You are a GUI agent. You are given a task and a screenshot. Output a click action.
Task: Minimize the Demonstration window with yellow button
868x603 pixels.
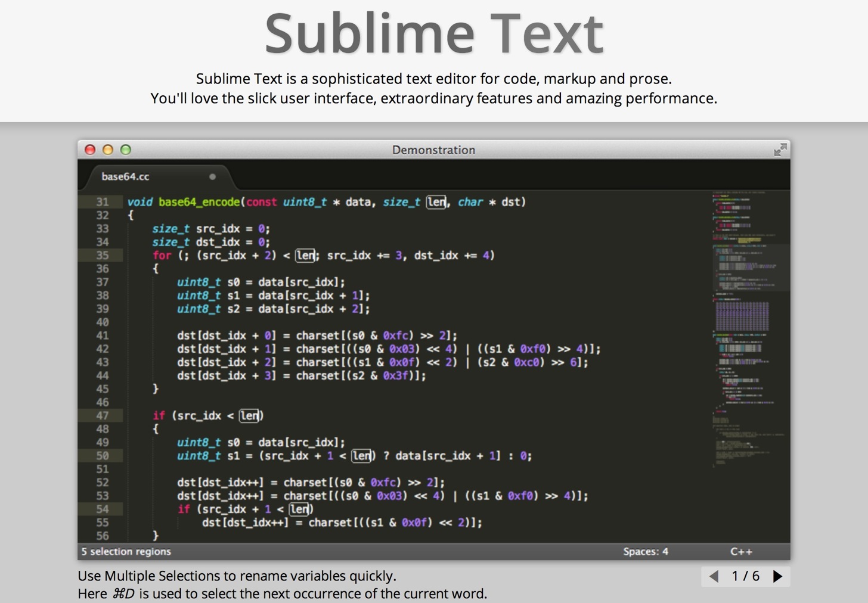(108, 150)
